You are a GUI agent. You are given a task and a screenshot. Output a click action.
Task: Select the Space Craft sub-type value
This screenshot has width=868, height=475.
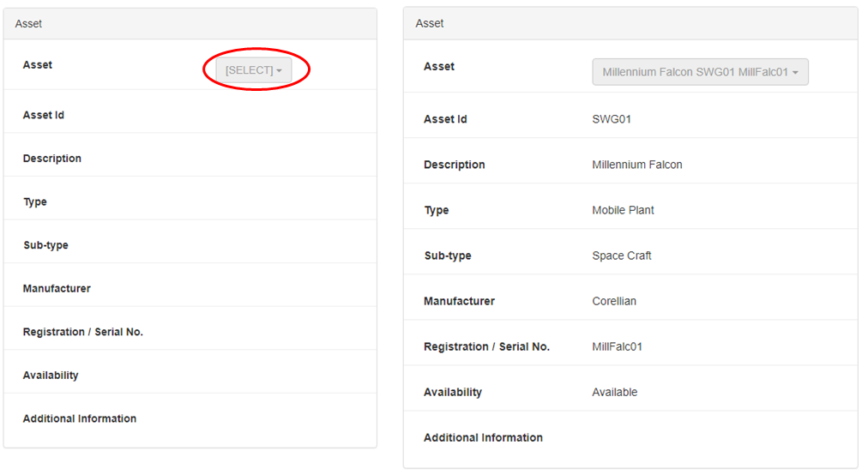(x=621, y=256)
